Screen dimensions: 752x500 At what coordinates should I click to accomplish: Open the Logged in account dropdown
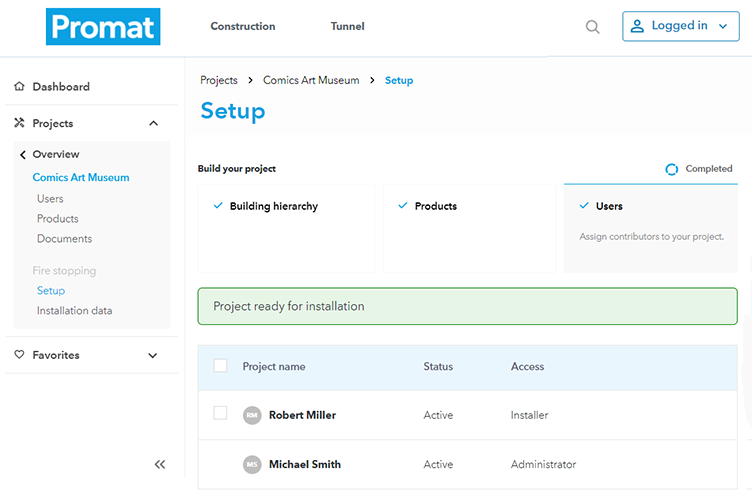pos(681,26)
